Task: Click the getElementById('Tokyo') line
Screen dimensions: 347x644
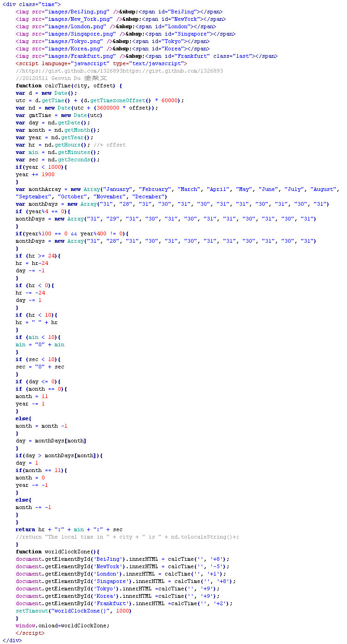Action: click(x=118, y=589)
